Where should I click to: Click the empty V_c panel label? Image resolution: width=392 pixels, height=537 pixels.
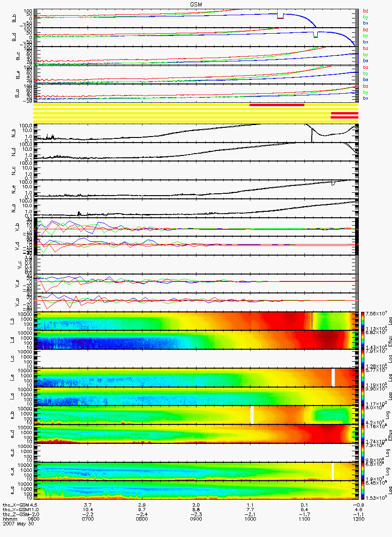[x=18, y=264]
